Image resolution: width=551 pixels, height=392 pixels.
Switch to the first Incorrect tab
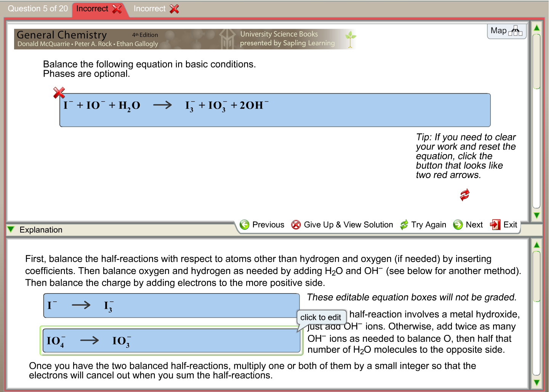[93, 8]
